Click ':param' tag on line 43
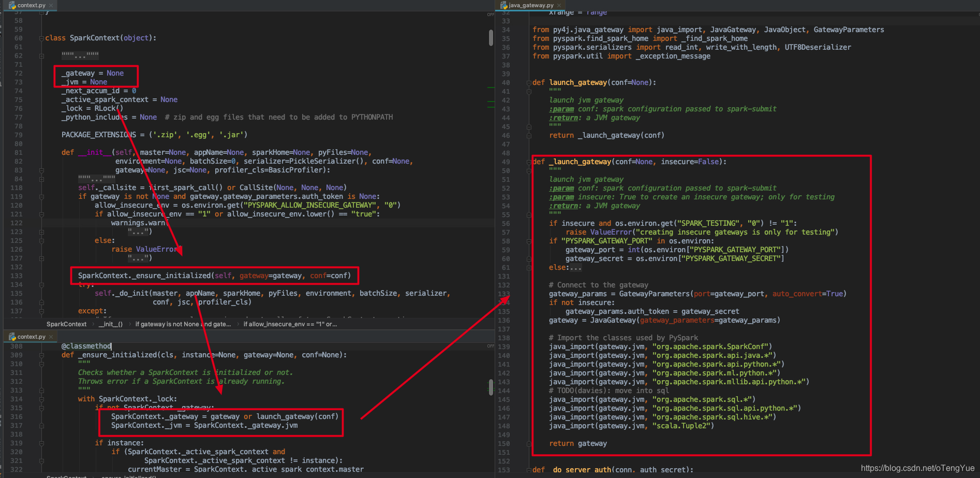The image size is (980, 478). pyautogui.click(x=561, y=109)
